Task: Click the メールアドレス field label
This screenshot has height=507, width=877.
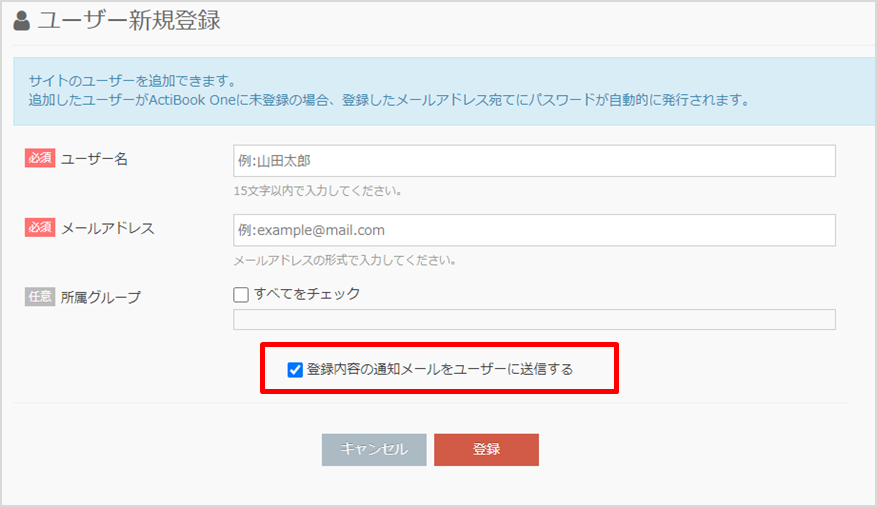Action: (107, 228)
